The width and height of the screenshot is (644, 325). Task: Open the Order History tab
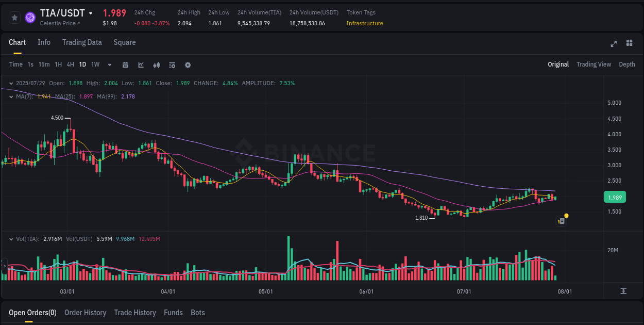click(x=85, y=313)
